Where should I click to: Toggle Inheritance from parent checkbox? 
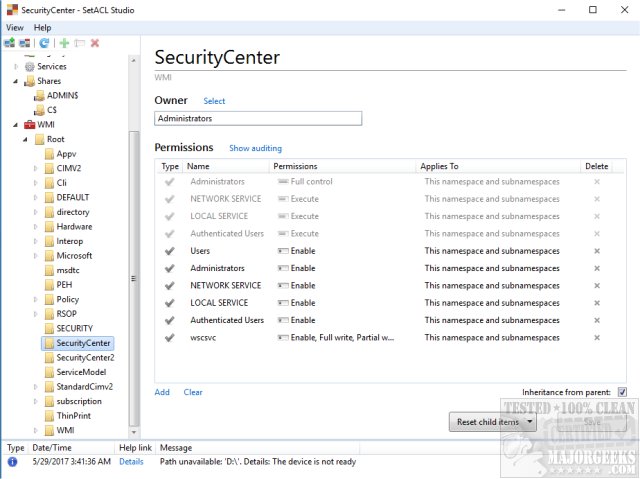pos(622,392)
